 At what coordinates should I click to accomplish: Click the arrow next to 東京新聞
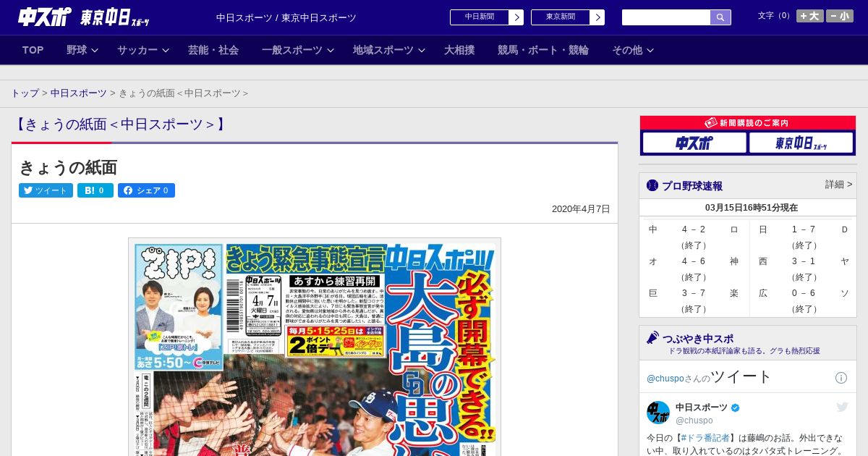(x=597, y=17)
